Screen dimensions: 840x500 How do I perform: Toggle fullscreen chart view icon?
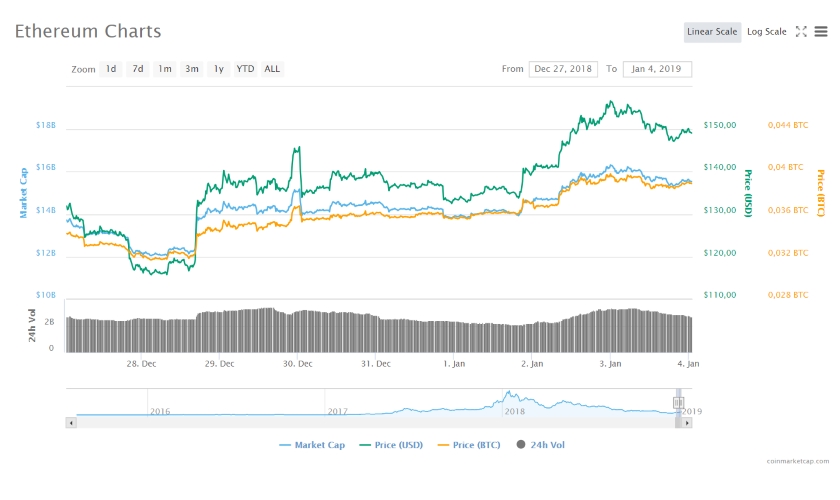tap(801, 32)
